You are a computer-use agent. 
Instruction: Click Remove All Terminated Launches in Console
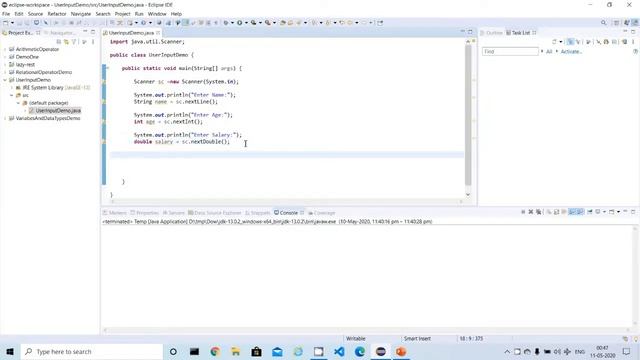click(x=539, y=212)
